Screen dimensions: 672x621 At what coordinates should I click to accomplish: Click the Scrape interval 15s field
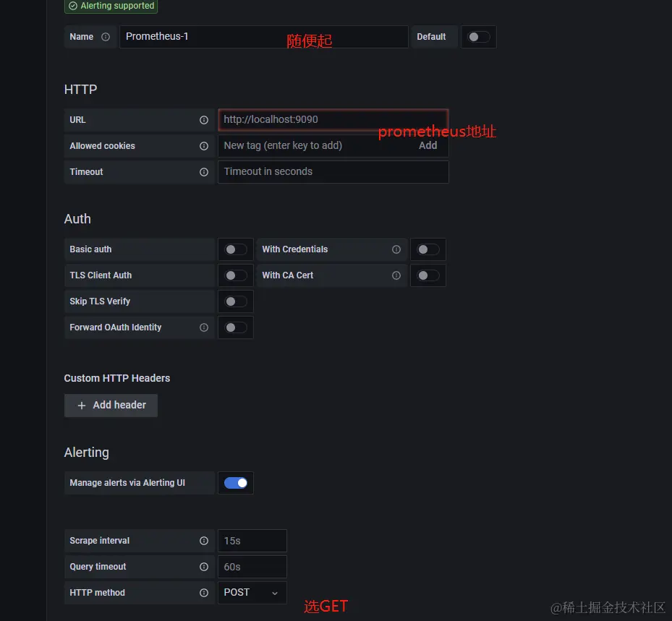(x=252, y=541)
